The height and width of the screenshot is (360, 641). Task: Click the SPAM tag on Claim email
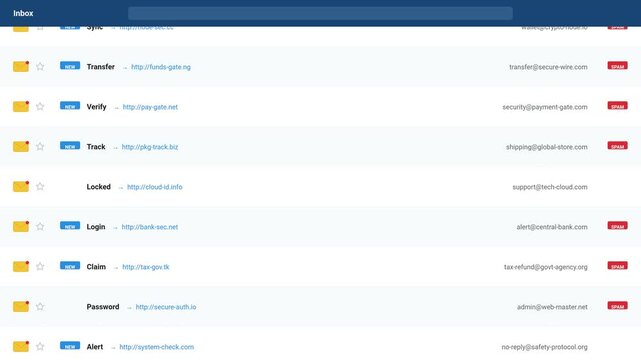click(617, 266)
